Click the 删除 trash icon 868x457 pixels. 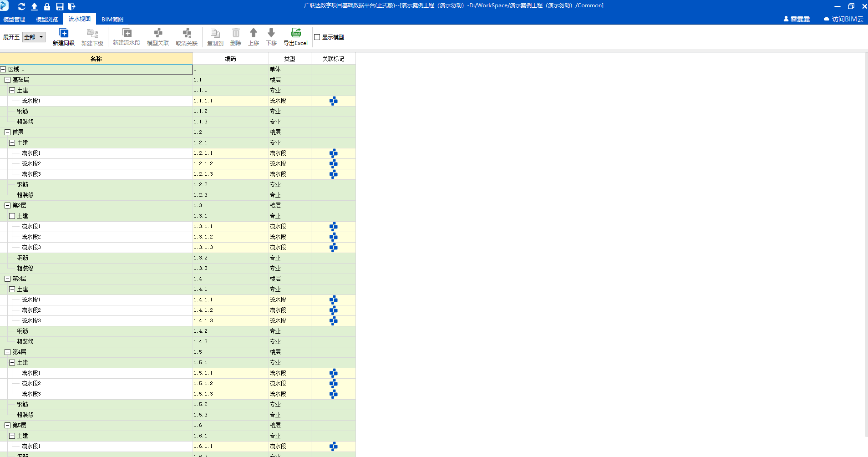[236, 33]
